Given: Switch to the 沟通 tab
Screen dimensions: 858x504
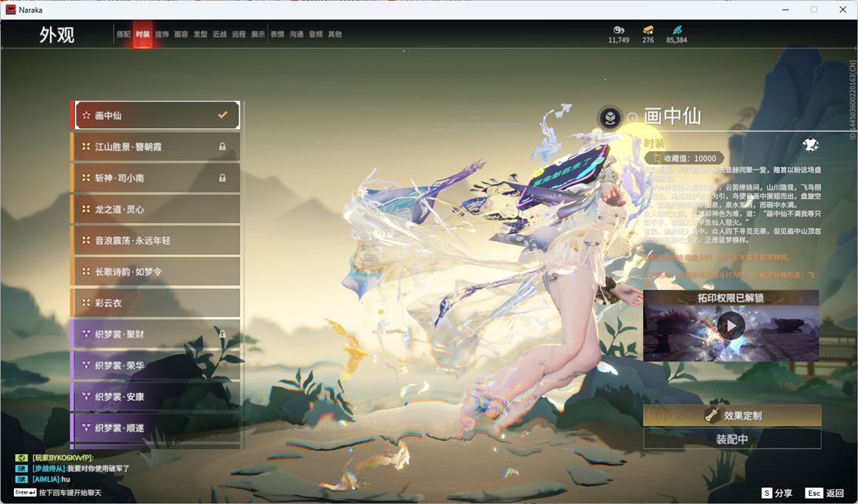Looking at the screenshot, I should pyautogui.click(x=297, y=34).
